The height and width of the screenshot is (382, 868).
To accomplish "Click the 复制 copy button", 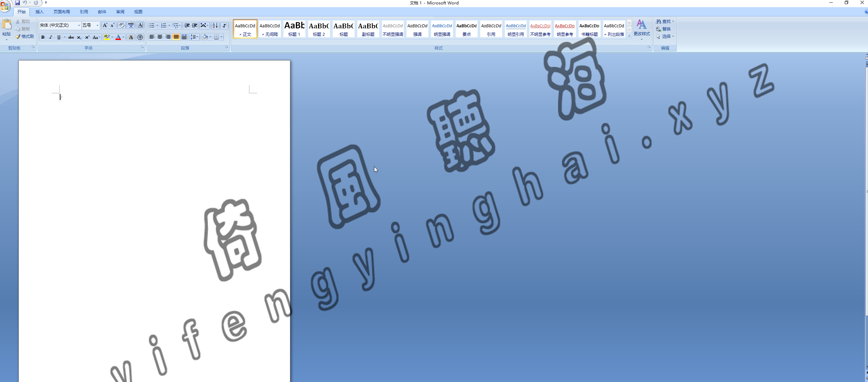I will coord(23,29).
